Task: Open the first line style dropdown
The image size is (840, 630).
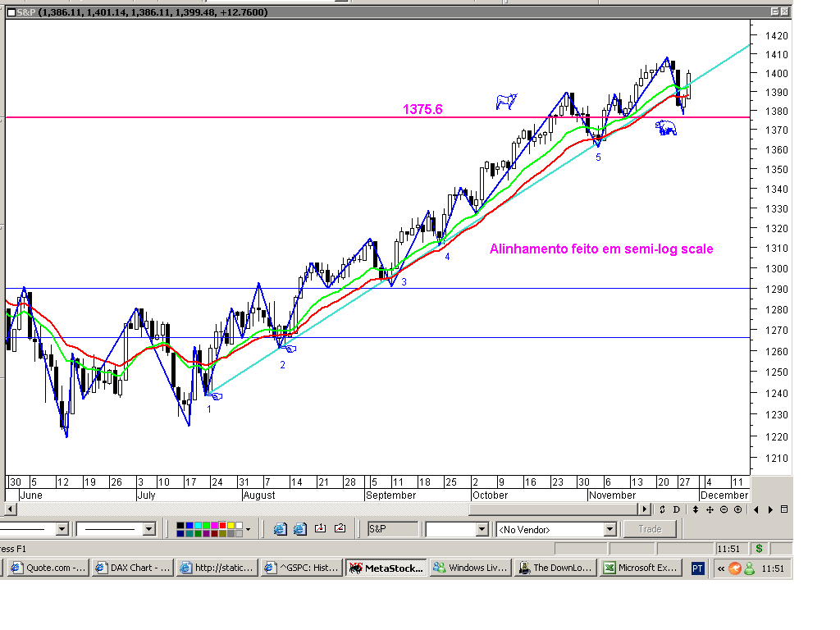Action: 62,529
